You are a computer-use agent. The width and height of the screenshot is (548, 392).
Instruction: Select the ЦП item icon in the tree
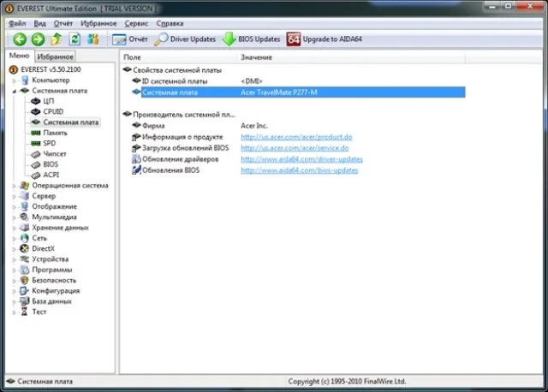pyautogui.click(x=36, y=101)
